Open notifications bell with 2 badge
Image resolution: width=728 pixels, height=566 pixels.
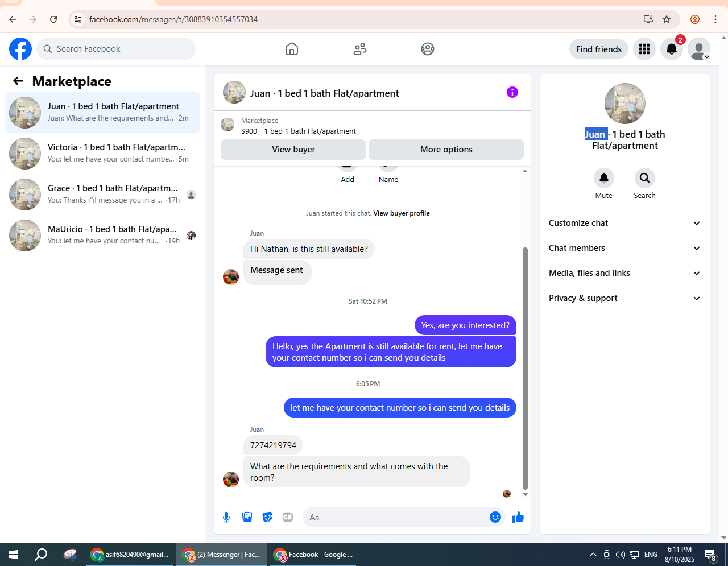(x=672, y=49)
